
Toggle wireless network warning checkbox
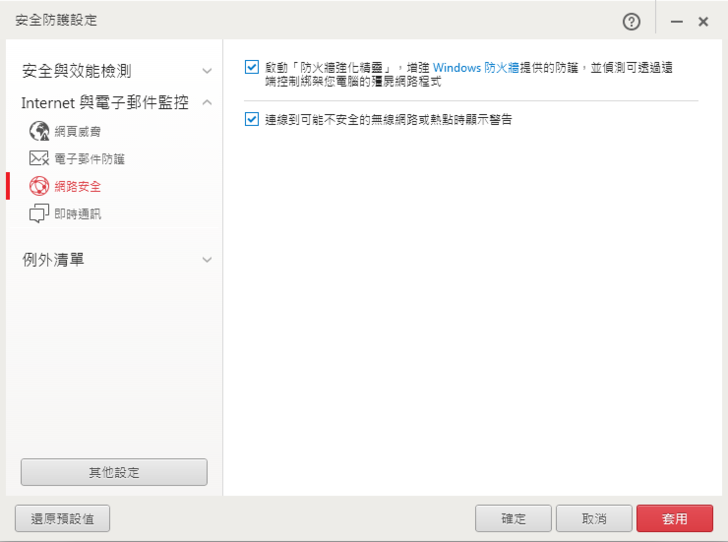[x=252, y=119]
